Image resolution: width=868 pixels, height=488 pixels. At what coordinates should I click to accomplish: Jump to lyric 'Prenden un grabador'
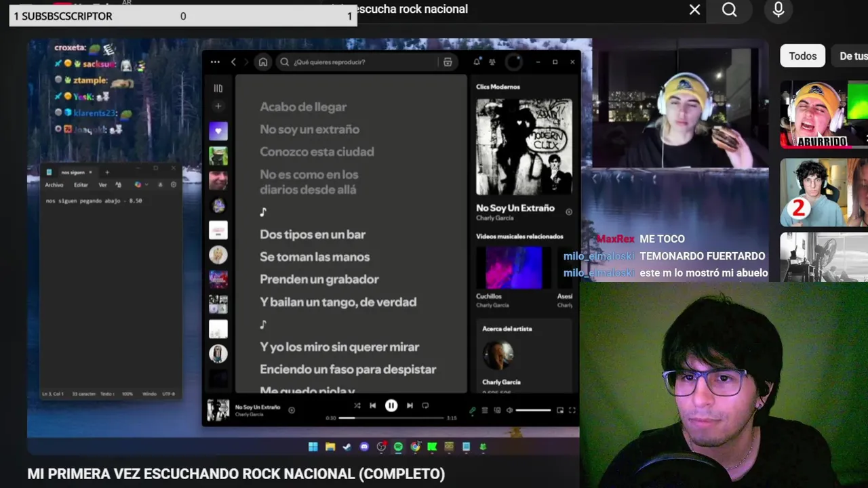pyautogui.click(x=319, y=279)
